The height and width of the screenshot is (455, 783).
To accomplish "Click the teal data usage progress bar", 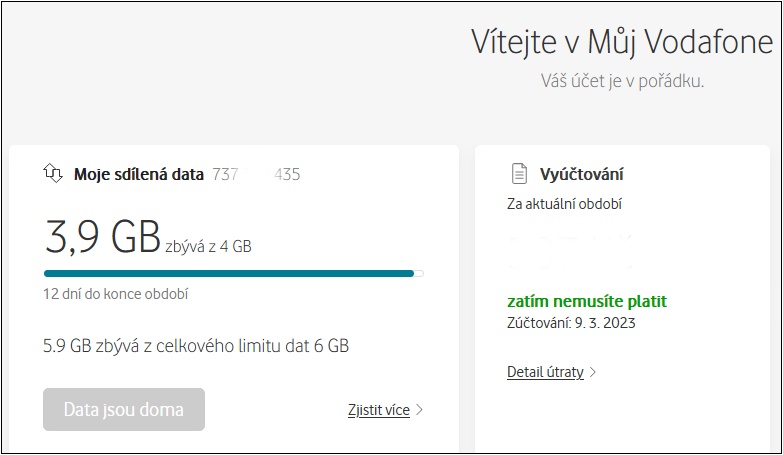I will tap(228, 272).
